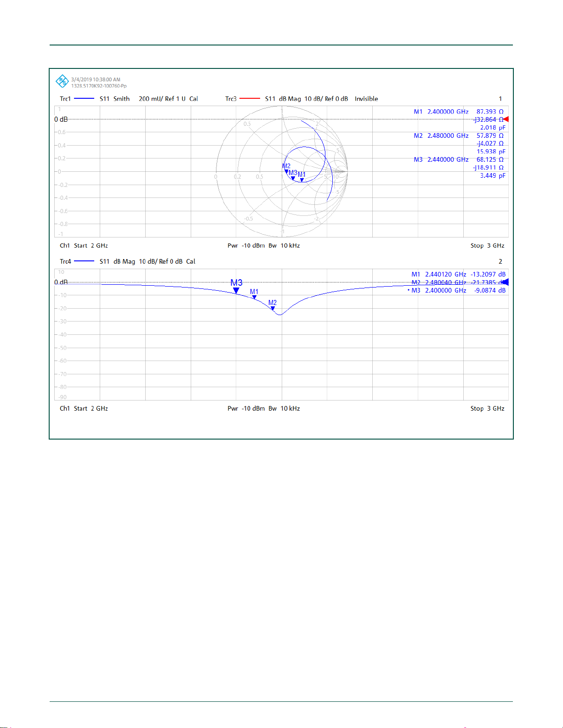Click 'Stop 3 GHz' under the Trc4 diagram
The image size is (563, 728).
[487, 408]
